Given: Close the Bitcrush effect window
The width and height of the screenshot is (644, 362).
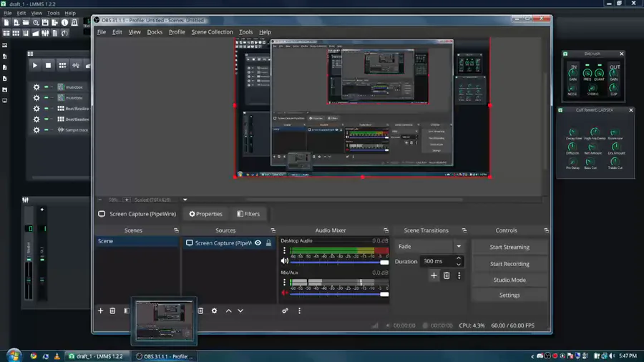Looking at the screenshot, I should coord(621,54).
